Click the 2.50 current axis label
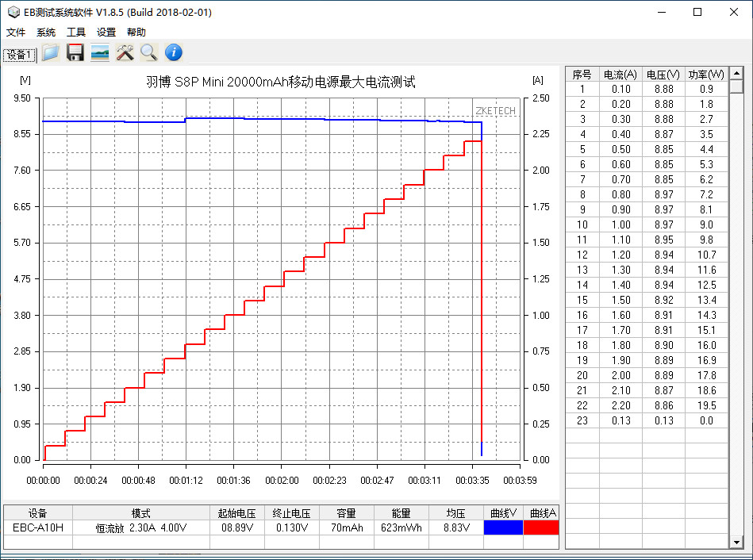Screen dimensions: 753x560 540,98
